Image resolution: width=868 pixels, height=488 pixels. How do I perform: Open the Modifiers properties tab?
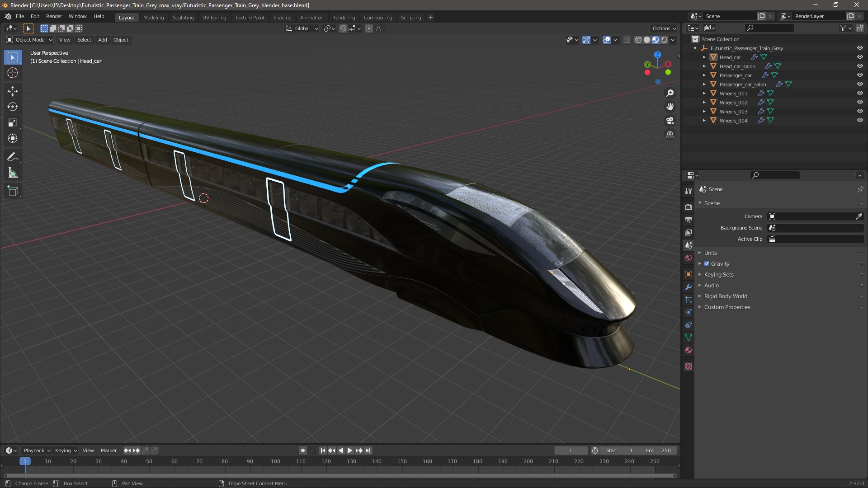click(689, 287)
